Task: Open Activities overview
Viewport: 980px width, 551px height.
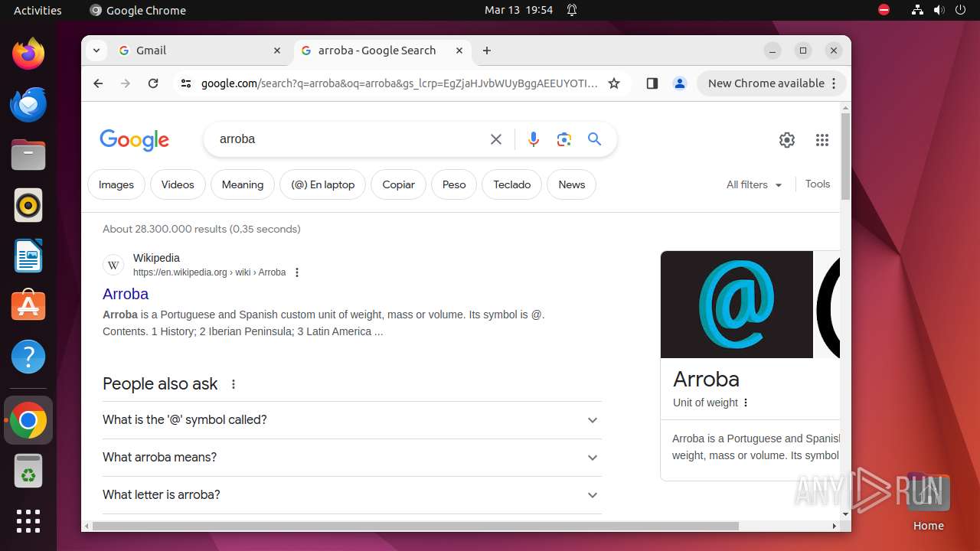Action: coord(38,10)
